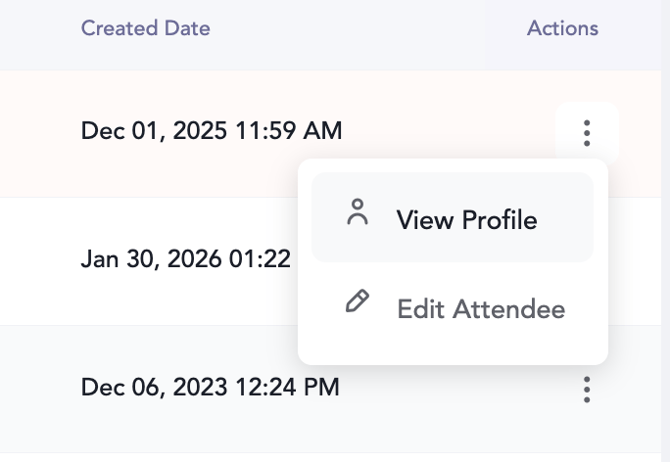Screen dimensions: 670x462
Task: Collapse the open actions dropdown via its kebab button
Action: pyautogui.click(x=587, y=132)
